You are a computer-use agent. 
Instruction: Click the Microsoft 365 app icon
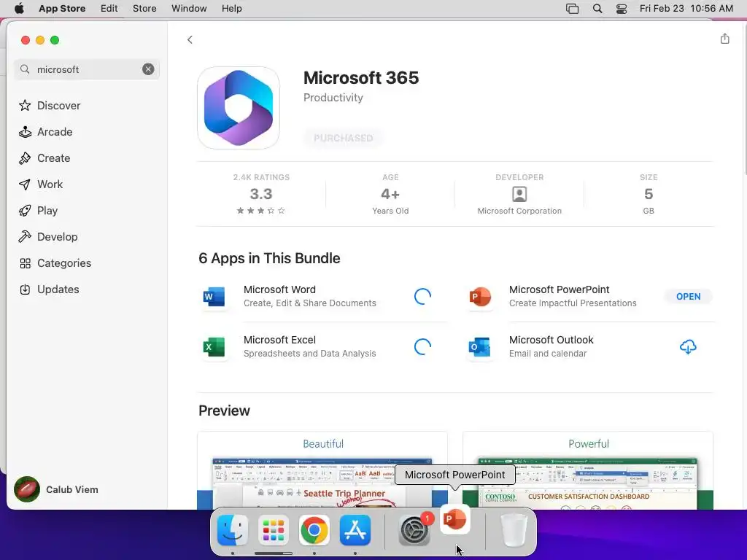(x=239, y=108)
